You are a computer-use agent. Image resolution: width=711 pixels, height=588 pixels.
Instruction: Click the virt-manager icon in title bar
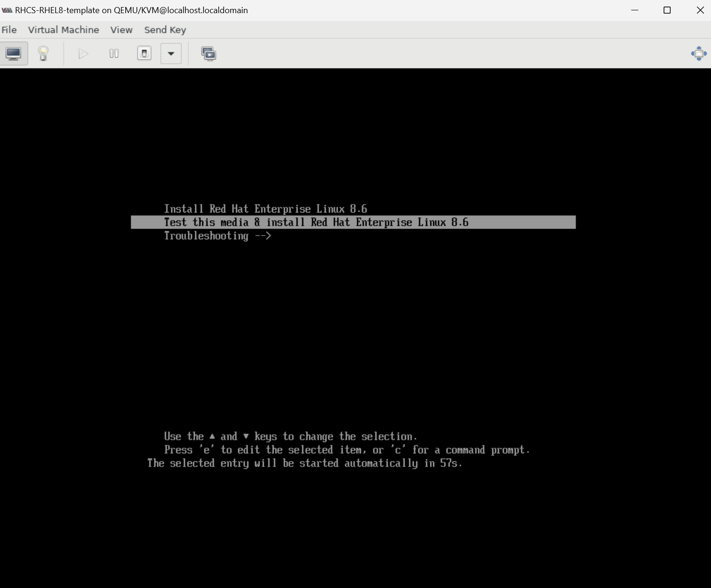pyautogui.click(x=7, y=10)
